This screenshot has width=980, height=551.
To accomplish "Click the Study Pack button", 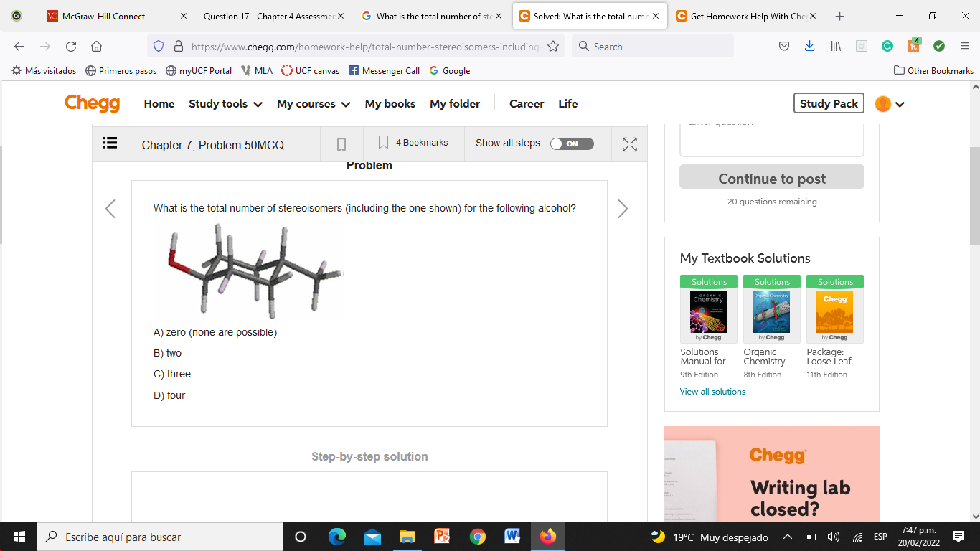I will click(829, 104).
